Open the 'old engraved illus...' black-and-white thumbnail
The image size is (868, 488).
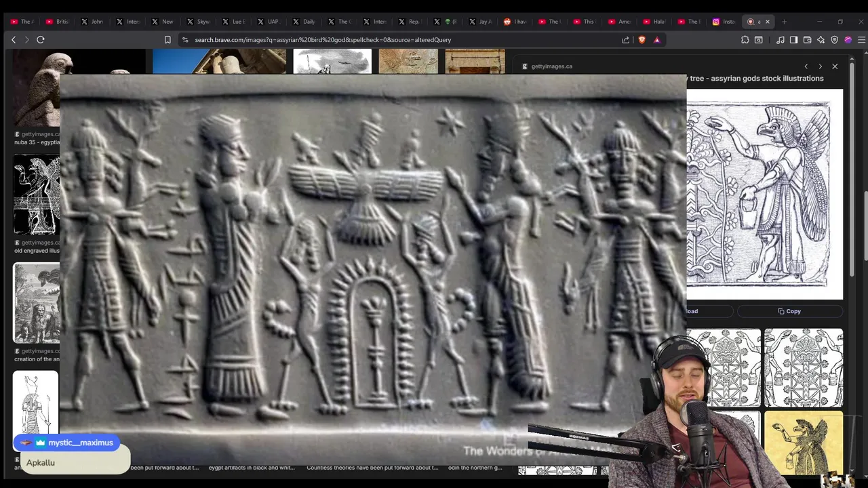click(x=37, y=195)
